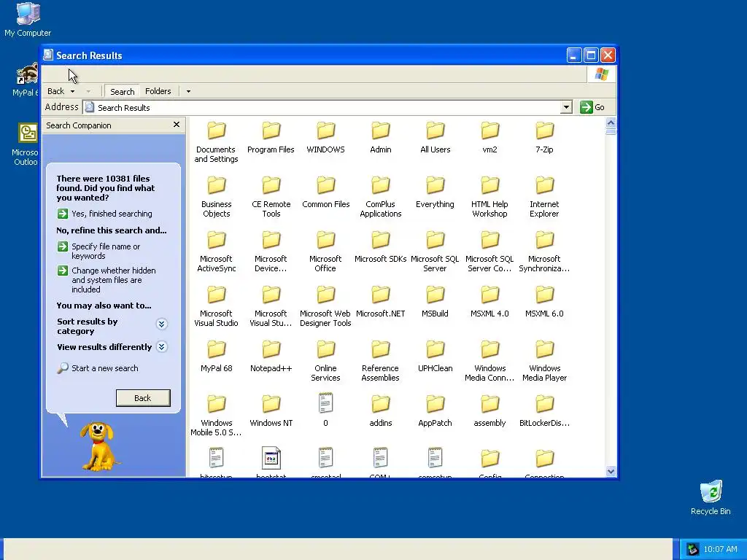The height and width of the screenshot is (560, 747).
Task: Select the HTML Help Workshop folder
Action: 489,197
